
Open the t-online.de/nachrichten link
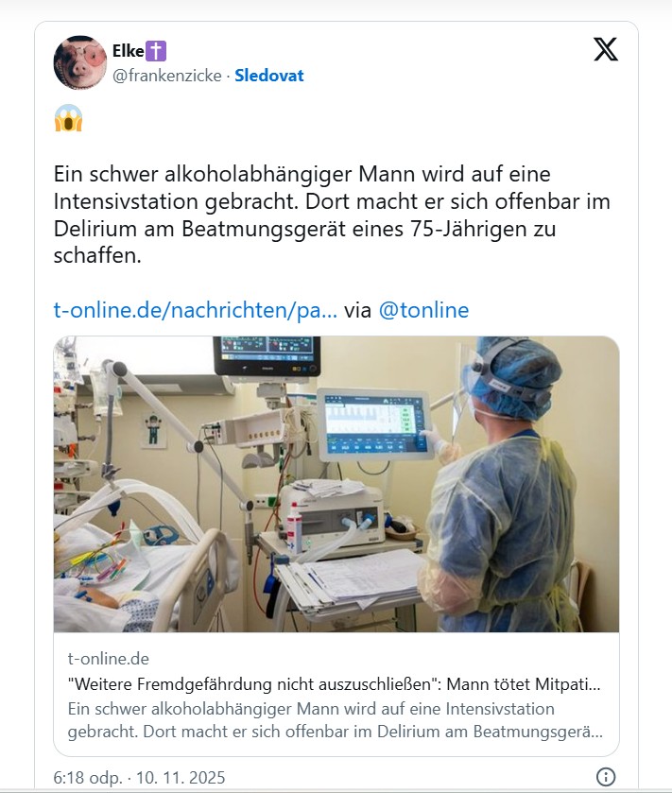pyautogui.click(x=196, y=310)
